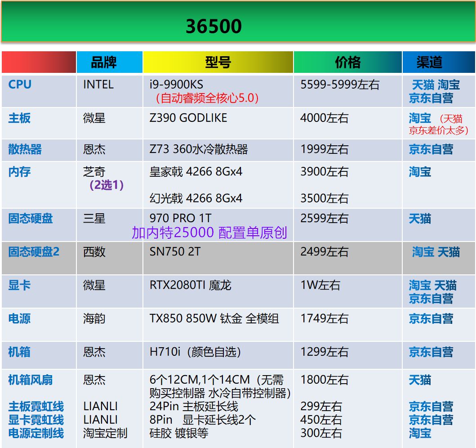This screenshot has width=476, height=448.
Task: Select 皇家戟 4266 8Gx4 model text
Action: 196,172
